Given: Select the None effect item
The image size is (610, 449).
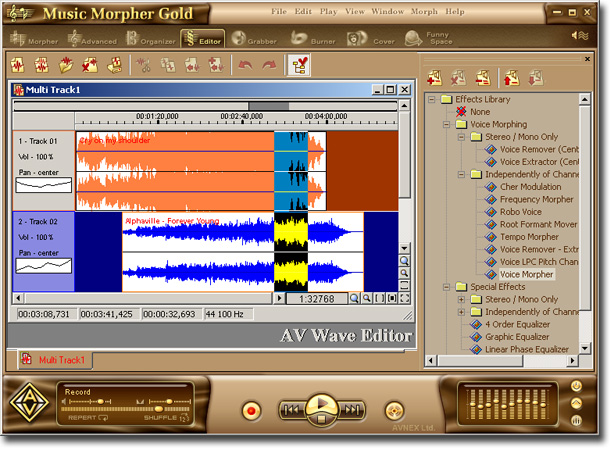Looking at the screenshot, I should pyautogui.click(x=480, y=112).
